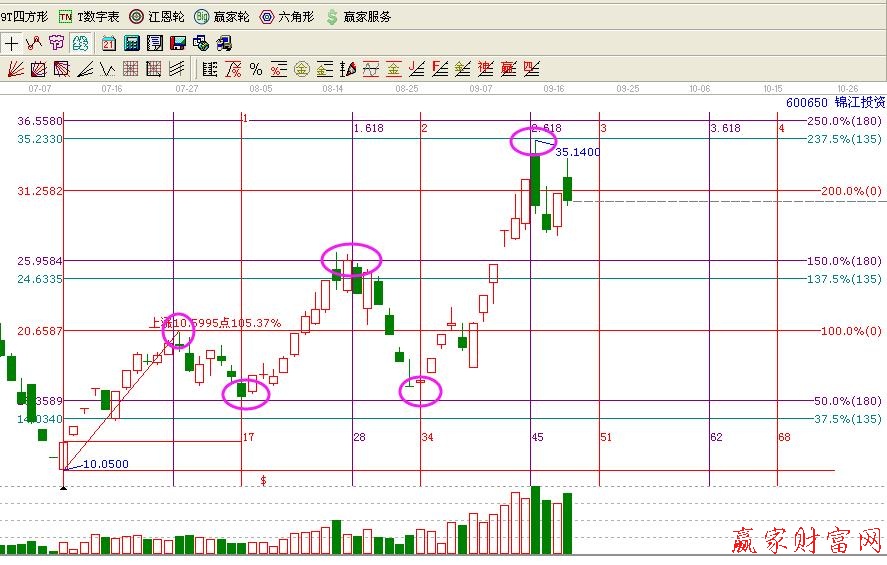The image size is (887, 565).
Task: Select the plain percent sign tool
Action: pyautogui.click(x=255, y=69)
